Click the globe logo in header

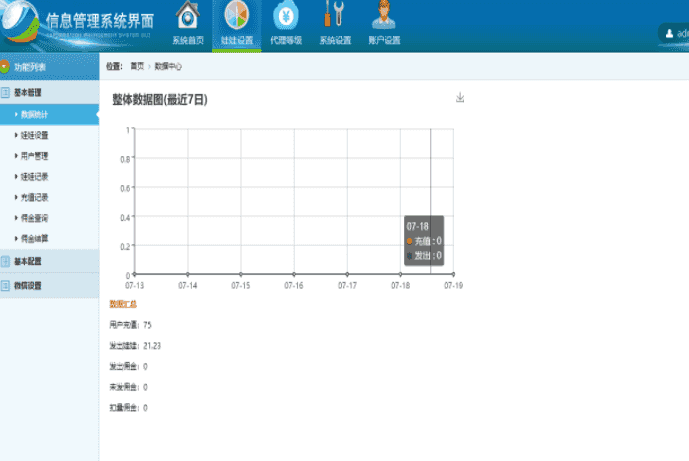click(x=20, y=22)
